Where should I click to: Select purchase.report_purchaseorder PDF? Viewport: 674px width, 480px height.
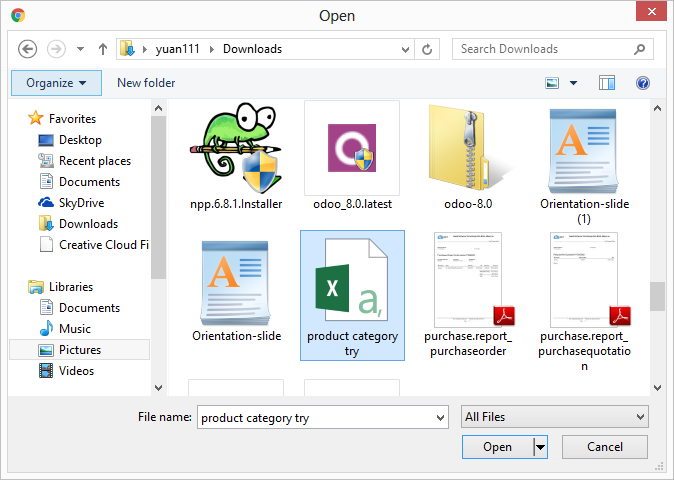pyautogui.click(x=468, y=296)
